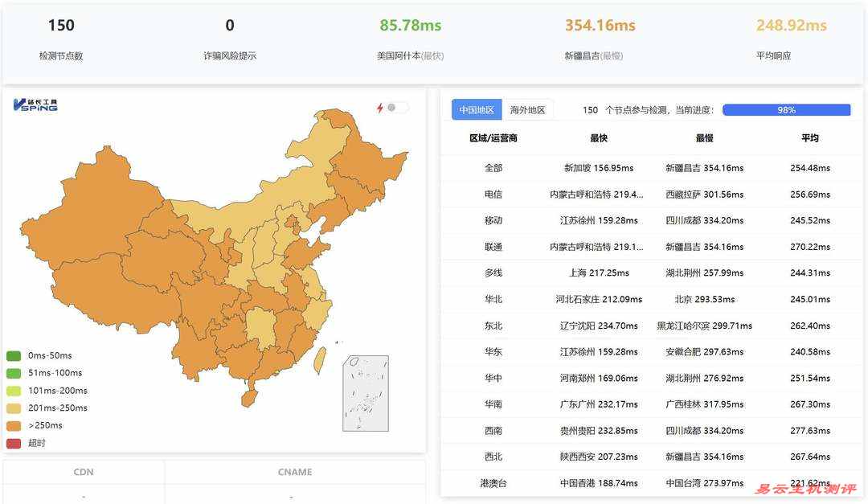This screenshot has height=504, width=868.
Task: Select the 联通 row label
Action: click(x=493, y=247)
